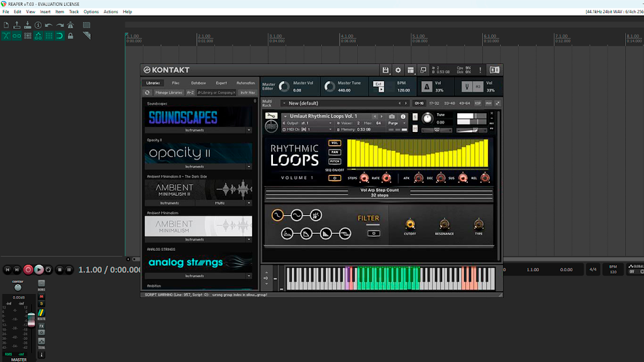
Task: Click the camera snapshot icon
Action: 392,116
